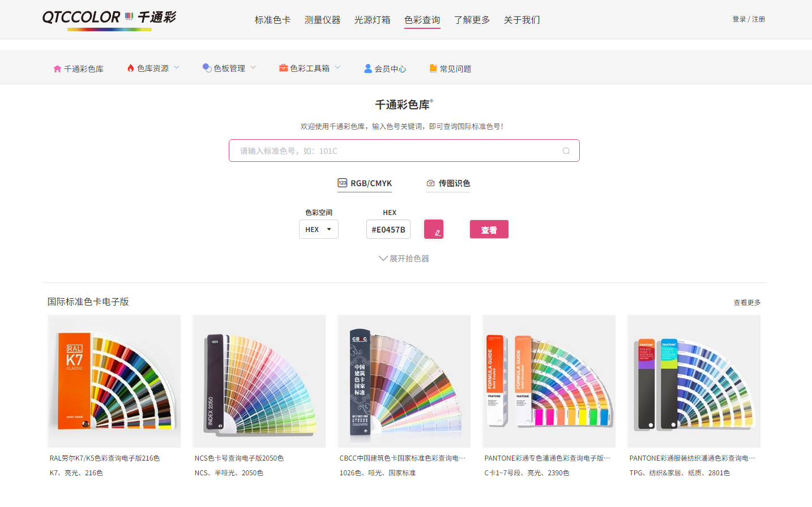Viewport: 812px width, 507px height.
Task: Click the orange icon beside 常见问题
Action: pos(433,68)
